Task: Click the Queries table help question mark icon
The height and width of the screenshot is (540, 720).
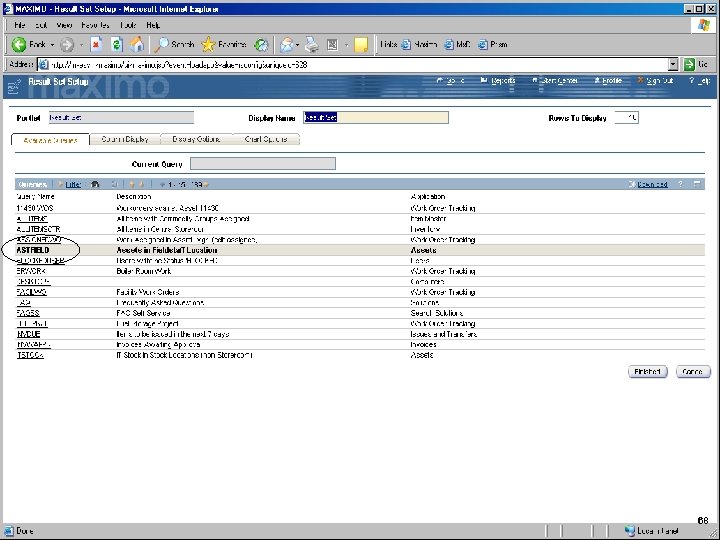Action: pos(681,184)
